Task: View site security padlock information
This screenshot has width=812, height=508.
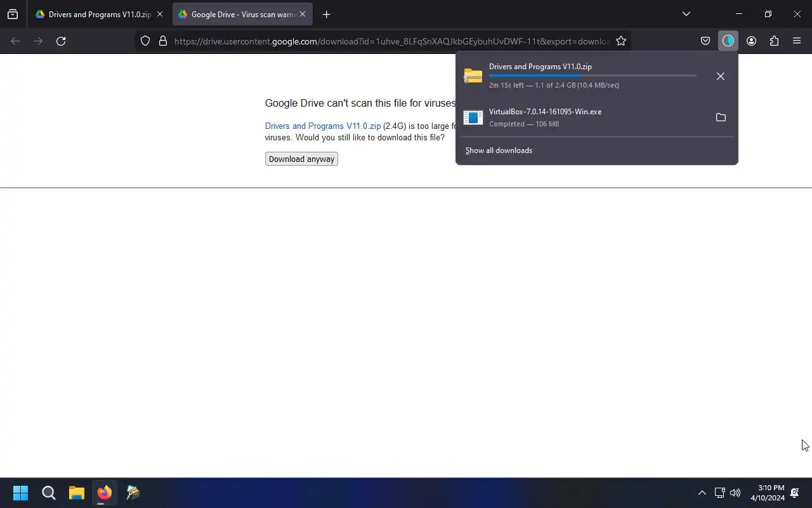Action: coord(163,41)
